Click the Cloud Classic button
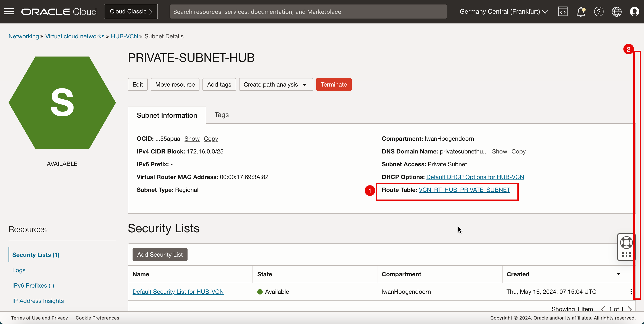This screenshot has height=324, width=644. (131, 12)
